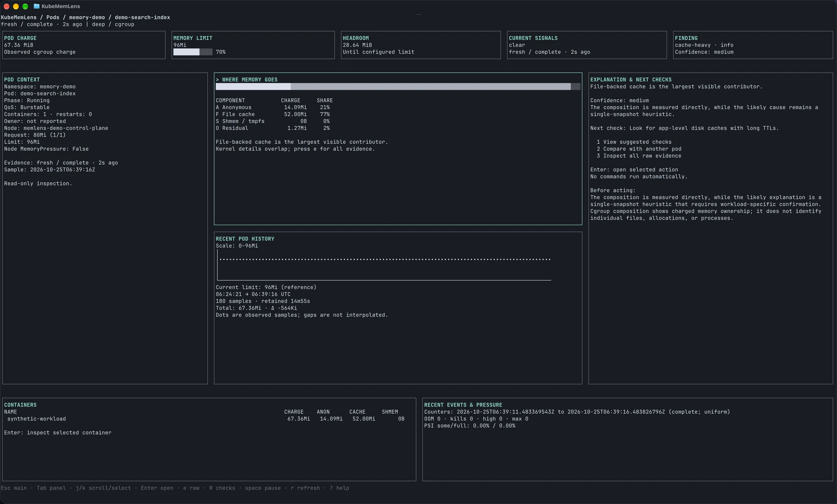Click the Headroom 28.64 MiB value
This screenshot has height=504, width=837.
(357, 45)
